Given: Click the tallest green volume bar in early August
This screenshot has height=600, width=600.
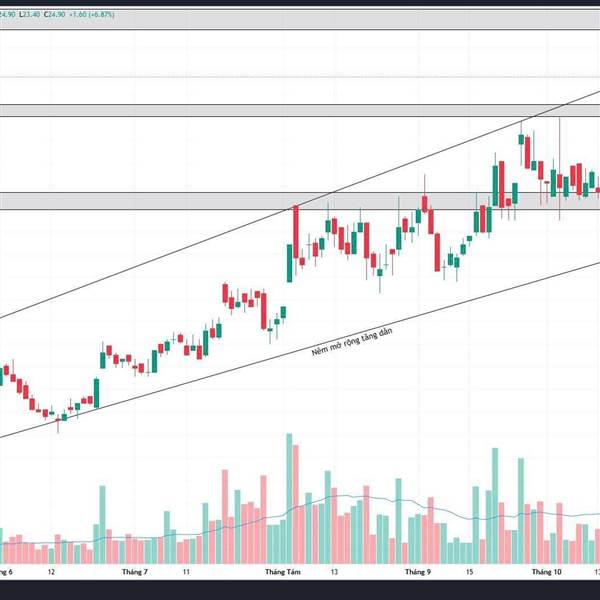Looking at the screenshot, I should click(x=289, y=499).
